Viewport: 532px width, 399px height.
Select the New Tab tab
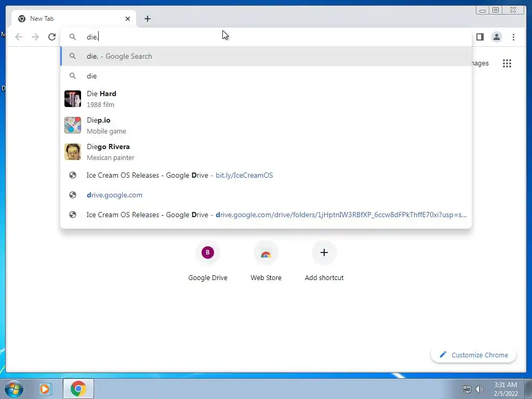74,19
